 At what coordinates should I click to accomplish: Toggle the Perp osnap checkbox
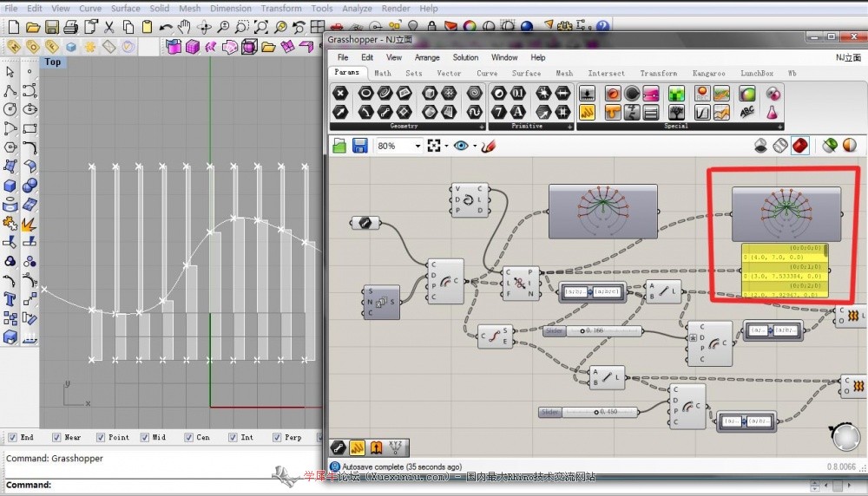point(277,437)
